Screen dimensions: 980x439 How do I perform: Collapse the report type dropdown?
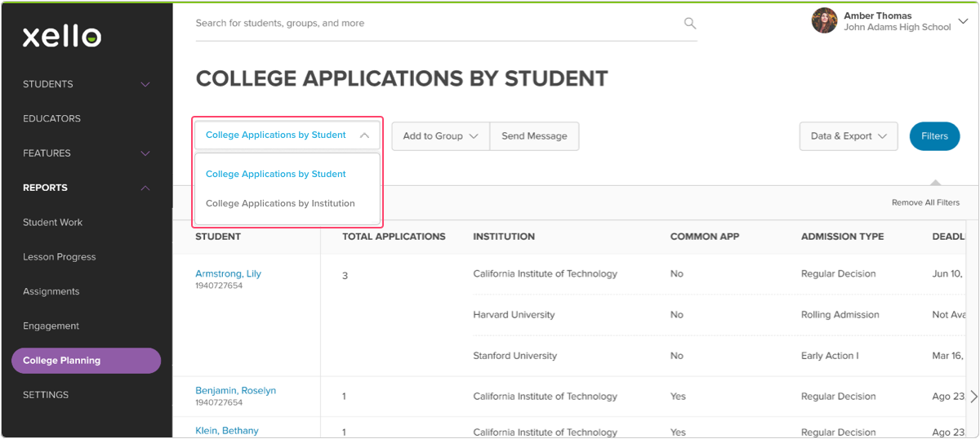[287, 135]
